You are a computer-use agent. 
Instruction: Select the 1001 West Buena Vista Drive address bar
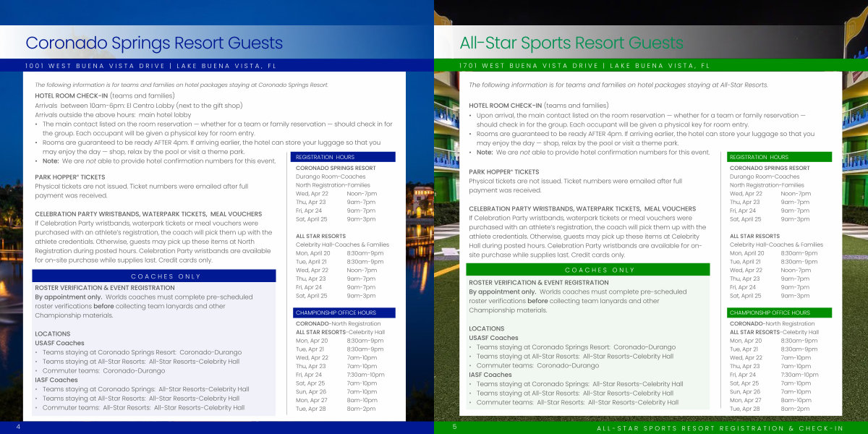point(150,66)
